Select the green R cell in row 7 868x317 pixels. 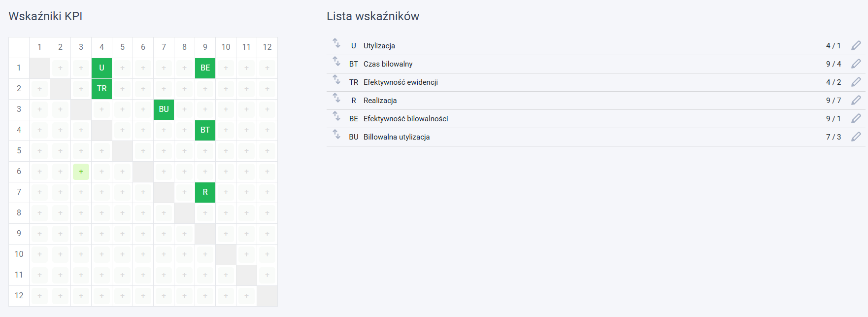205,192
